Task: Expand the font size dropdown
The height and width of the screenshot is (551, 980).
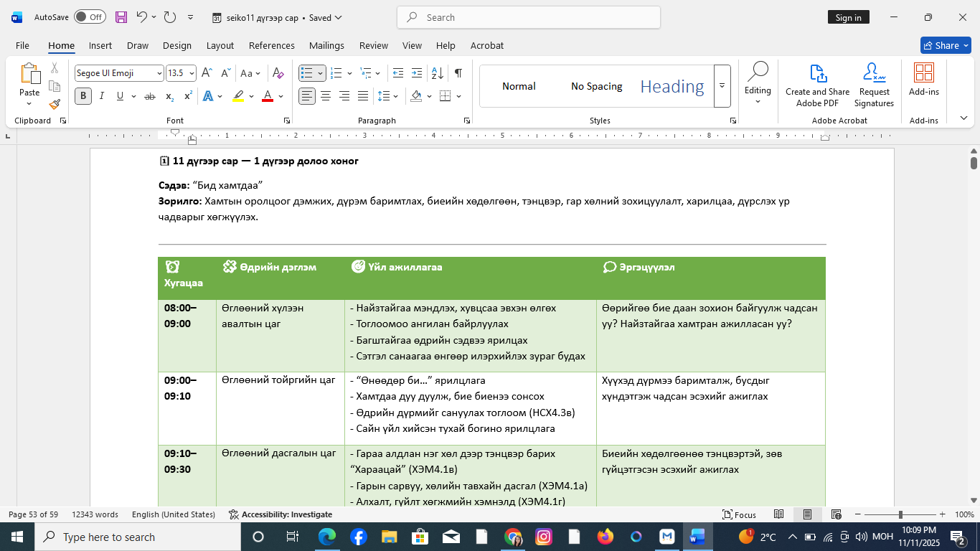Action: click(192, 73)
